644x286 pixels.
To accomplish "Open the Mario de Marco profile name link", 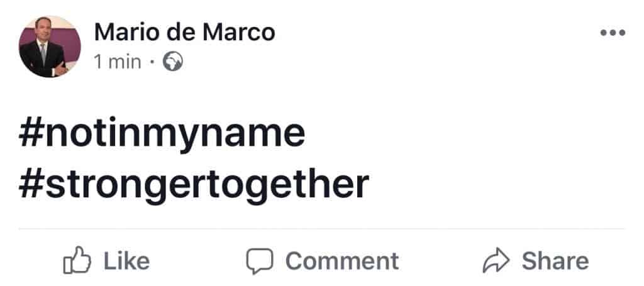I will (x=184, y=32).
